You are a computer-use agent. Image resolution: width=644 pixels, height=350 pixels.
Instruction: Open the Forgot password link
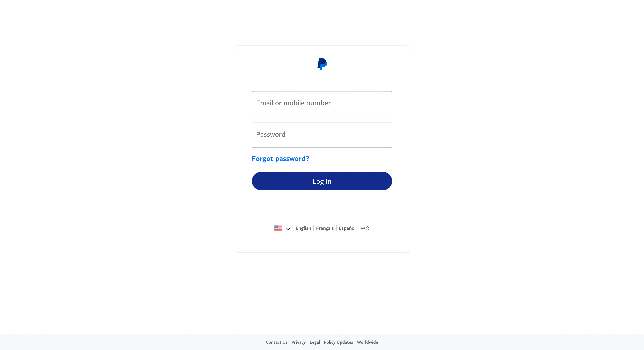coord(280,159)
